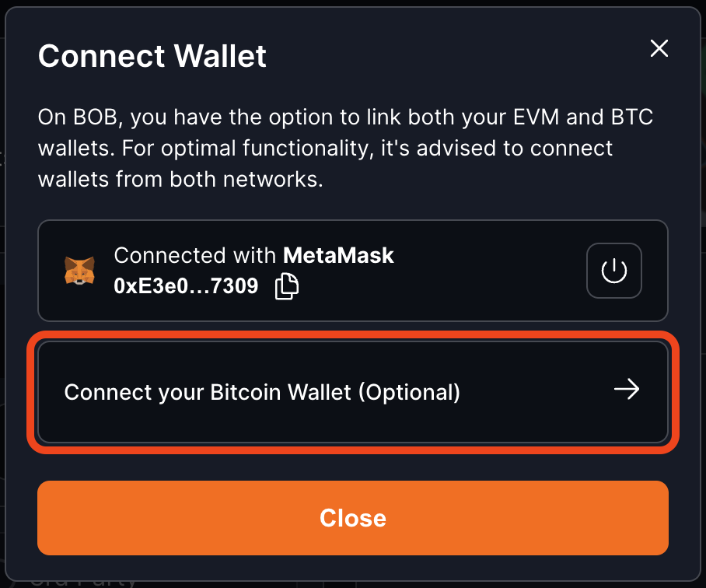Select the truncated address 0xE3e0...7309
Screen dimensions: 706x588
coord(187,286)
